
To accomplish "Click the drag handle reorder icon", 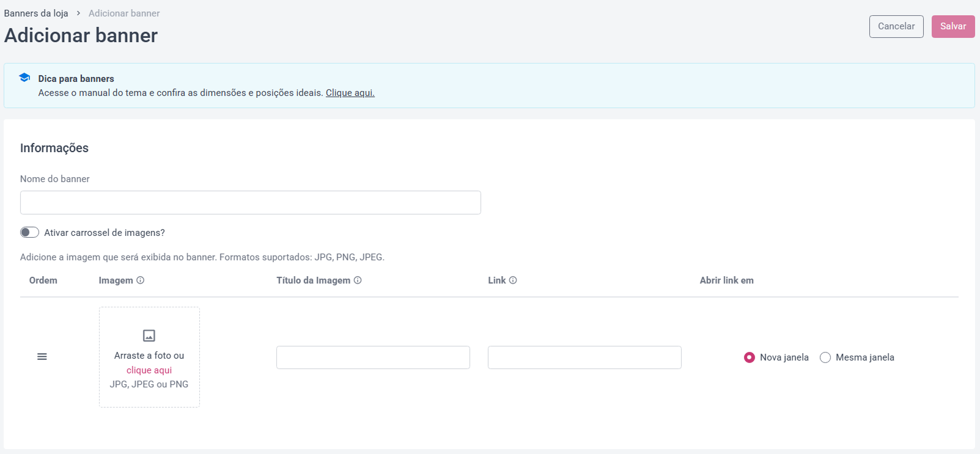I will point(42,357).
